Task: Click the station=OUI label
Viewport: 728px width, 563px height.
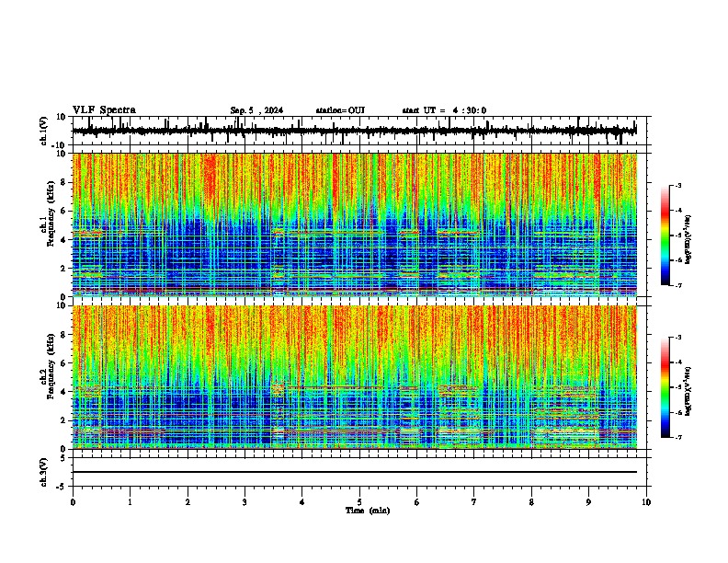Action: pyautogui.click(x=340, y=110)
